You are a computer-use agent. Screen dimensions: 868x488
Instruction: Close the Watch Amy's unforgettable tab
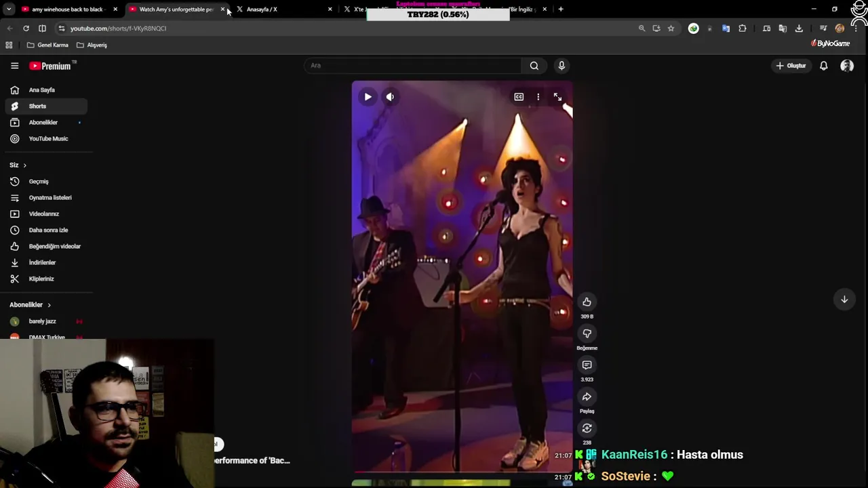point(222,9)
